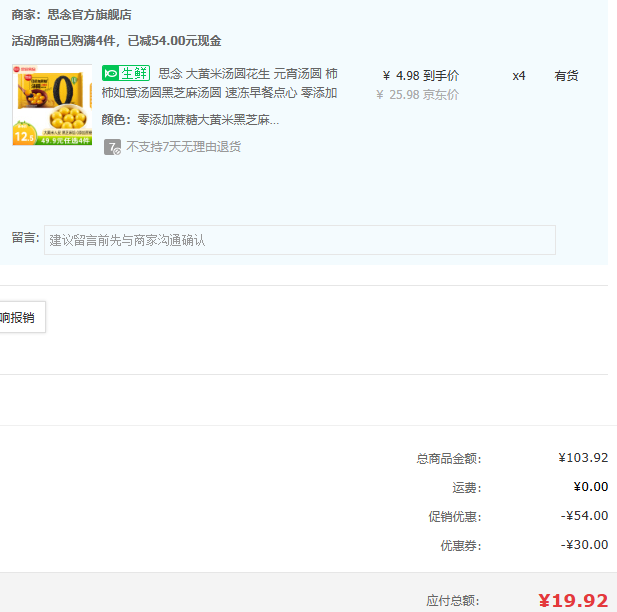Screen dimensions: 617x612
Task: Click shipping fee ¥0.00
Action: [591, 487]
